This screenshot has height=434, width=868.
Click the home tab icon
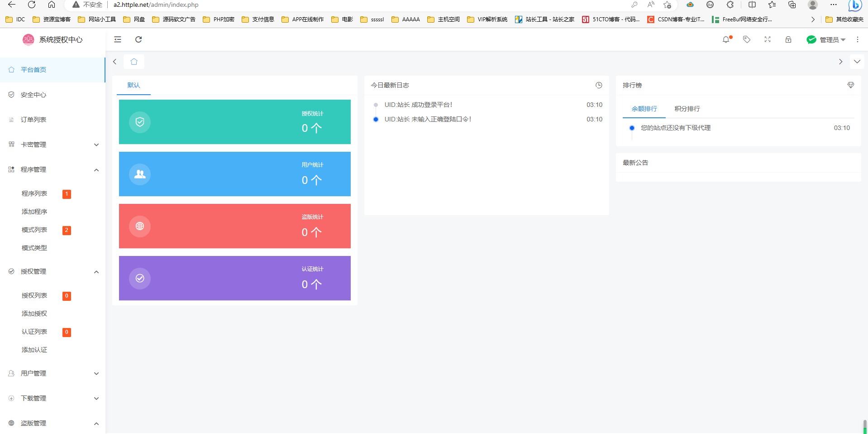point(134,62)
